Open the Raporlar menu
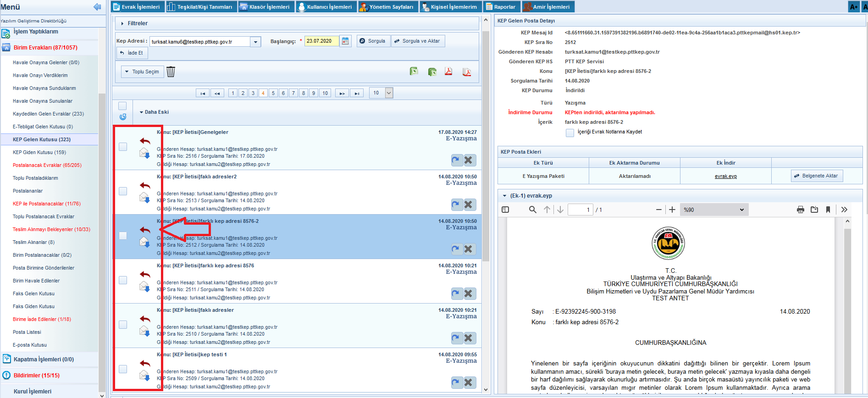The image size is (868, 398). click(x=501, y=7)
